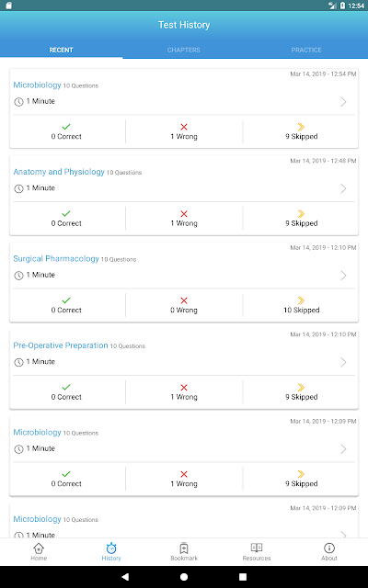
Task: Switch to the Practice tab
Action: (306, 50)
